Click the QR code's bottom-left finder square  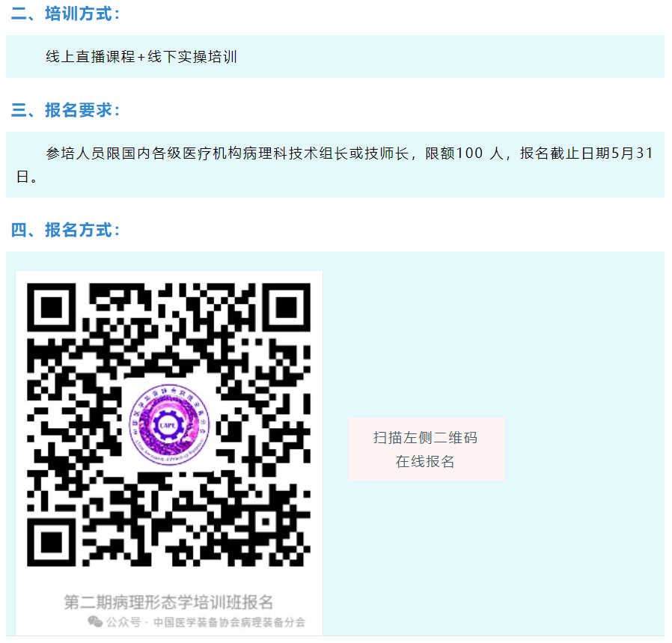(x=52, y=542)
